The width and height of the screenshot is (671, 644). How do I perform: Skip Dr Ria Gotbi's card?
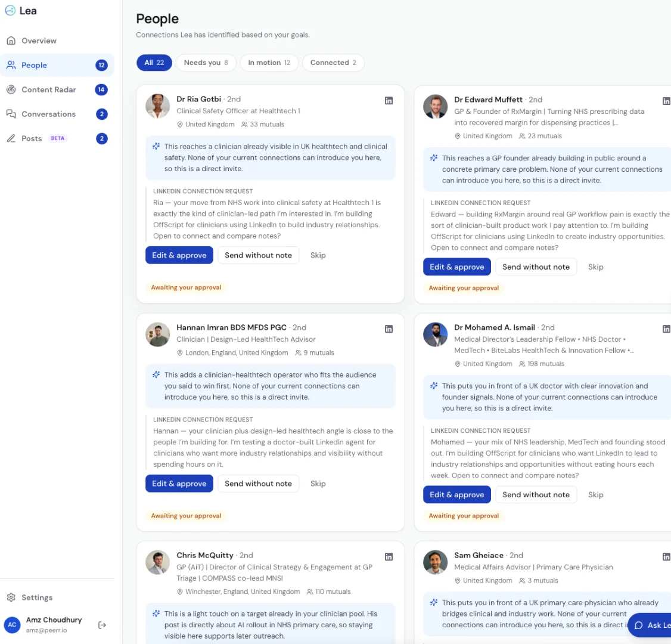pos(318,255)
